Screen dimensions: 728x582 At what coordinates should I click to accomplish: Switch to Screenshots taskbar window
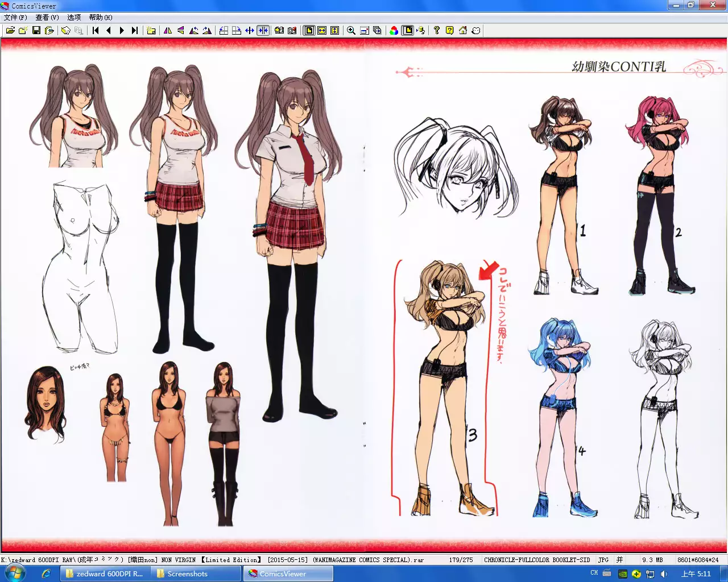pyautogui.click(x=187, y=574)
